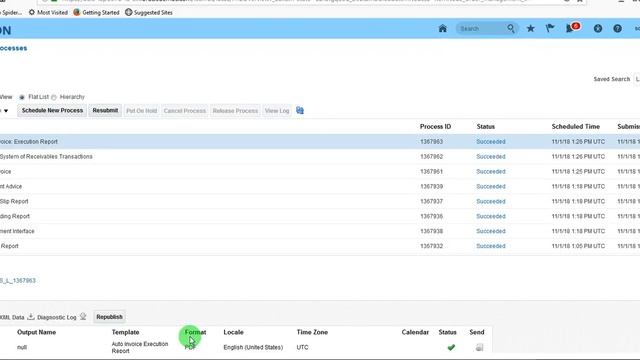Click the Send icon in output row
The width and height of the screenshot is (640, 360).
click(x=480, y=347)
